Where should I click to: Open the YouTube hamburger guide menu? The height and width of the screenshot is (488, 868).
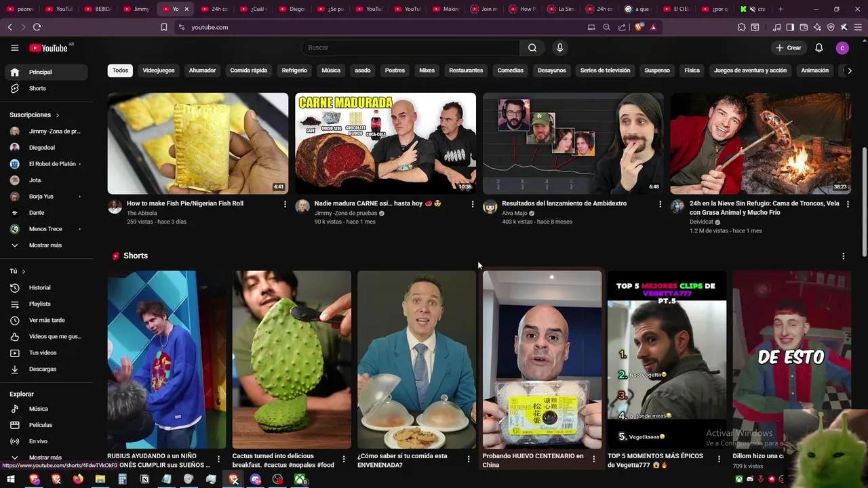coord(14,47)
